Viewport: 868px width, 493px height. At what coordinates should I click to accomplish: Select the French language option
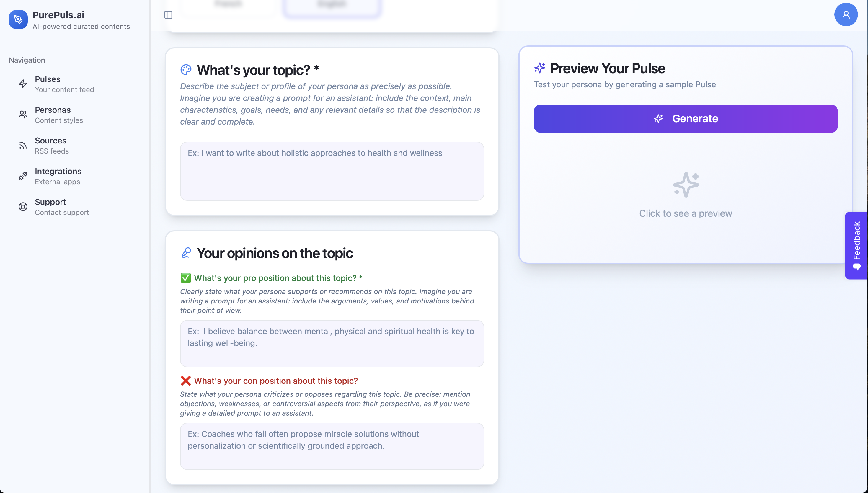[229, 5]
